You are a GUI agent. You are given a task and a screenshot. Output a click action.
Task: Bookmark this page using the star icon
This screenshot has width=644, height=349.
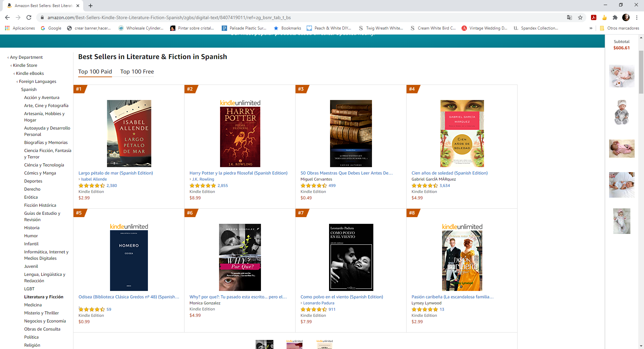[580, 17]
